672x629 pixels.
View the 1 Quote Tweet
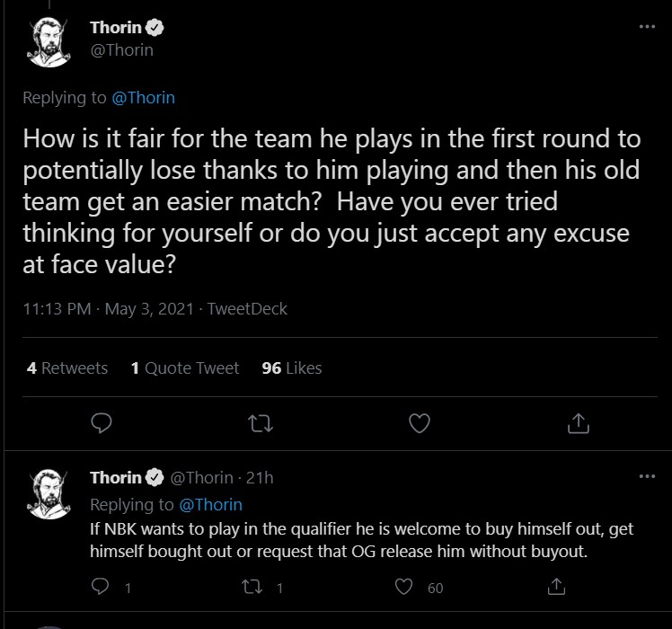click(185, 368)
